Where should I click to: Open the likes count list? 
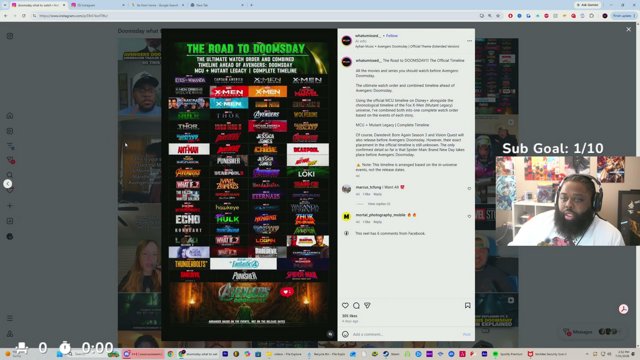pyautogui.click(x=349, y=316)
